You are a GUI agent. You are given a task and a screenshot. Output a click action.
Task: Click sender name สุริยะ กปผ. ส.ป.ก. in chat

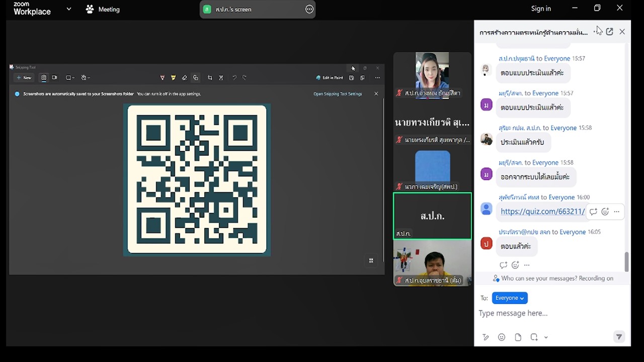[x=520, y=128]
